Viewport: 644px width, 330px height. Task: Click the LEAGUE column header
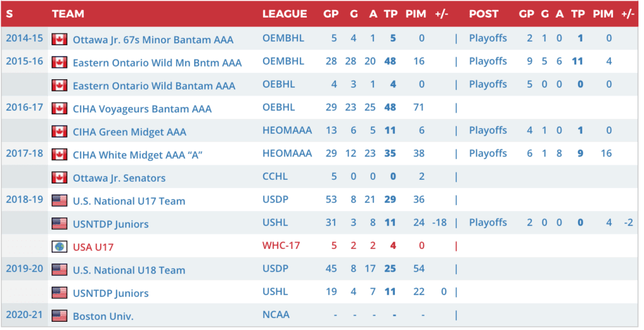tap(284, 14)
